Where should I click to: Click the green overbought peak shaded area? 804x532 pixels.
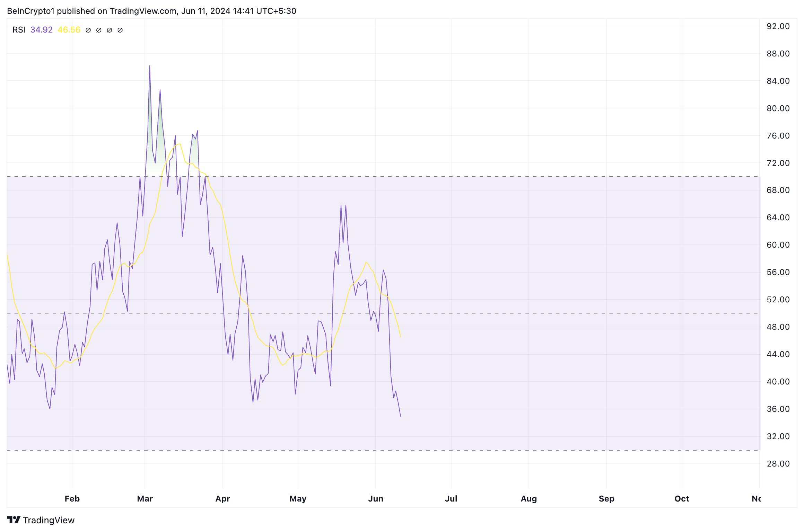point(160,139)
